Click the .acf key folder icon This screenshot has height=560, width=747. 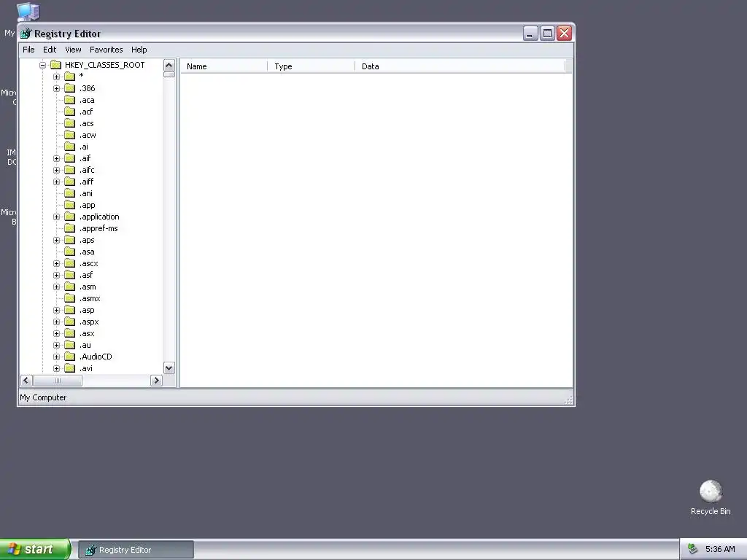click(69, 112)
